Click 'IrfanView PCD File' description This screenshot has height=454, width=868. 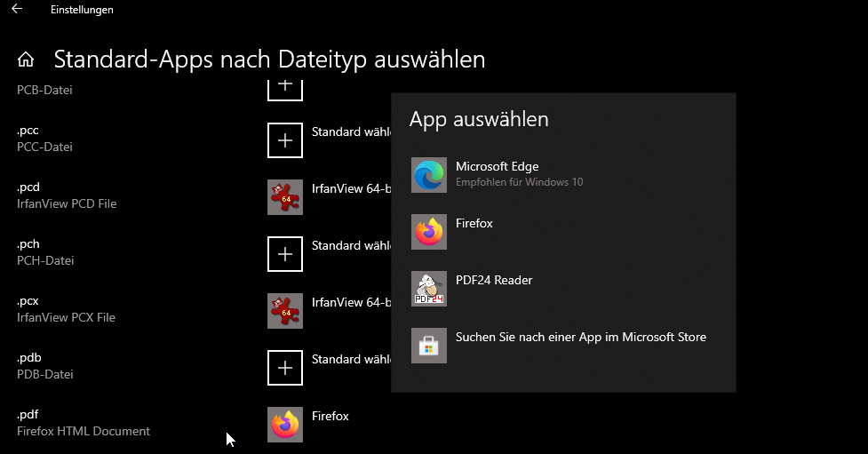(x=67, y=203)
